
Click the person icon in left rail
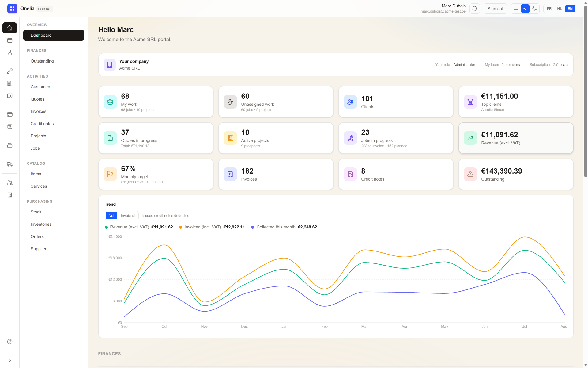(10, 52)
